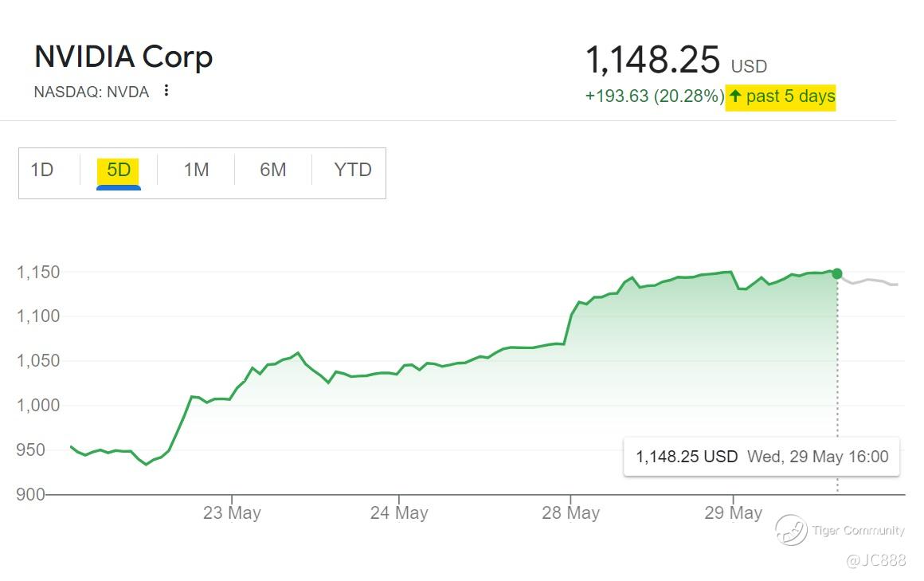
Task: Click the green up arrow before past 5 days
Action: tap(735, 96)
